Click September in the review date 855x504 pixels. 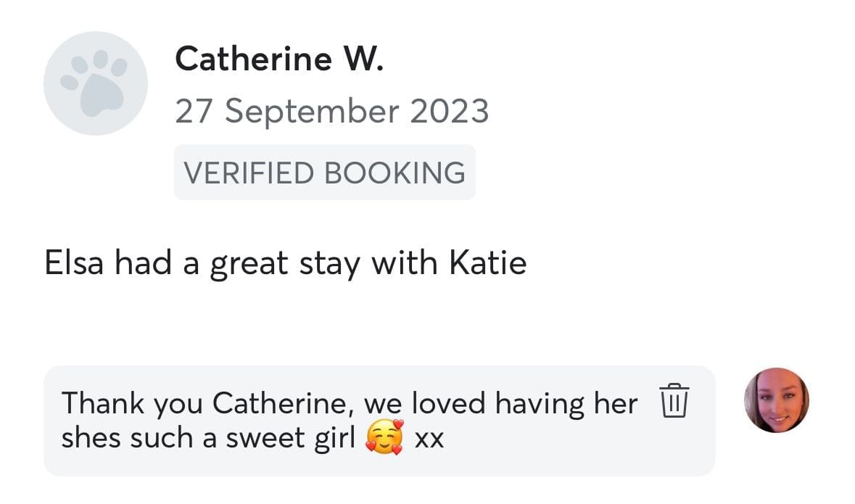pos(312,112)
